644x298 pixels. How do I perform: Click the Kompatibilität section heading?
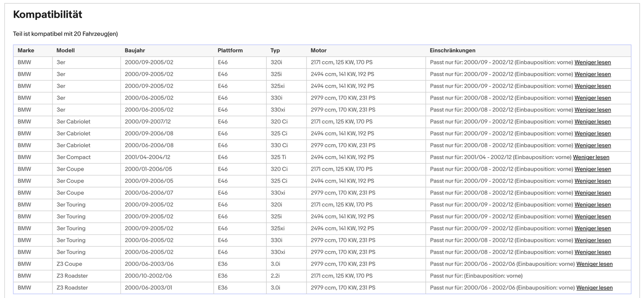(48, 15)
